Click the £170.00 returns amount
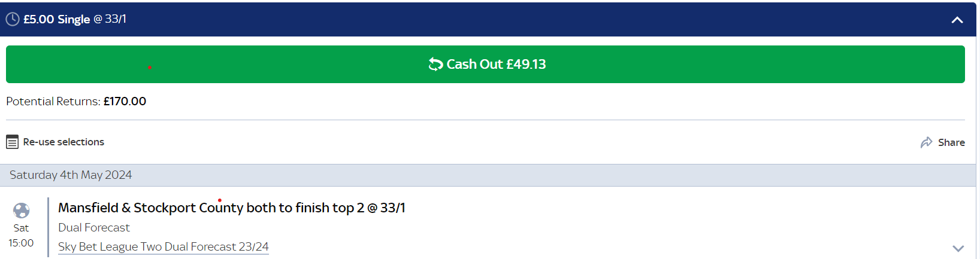980x259 pixels. tap(125, 101)
